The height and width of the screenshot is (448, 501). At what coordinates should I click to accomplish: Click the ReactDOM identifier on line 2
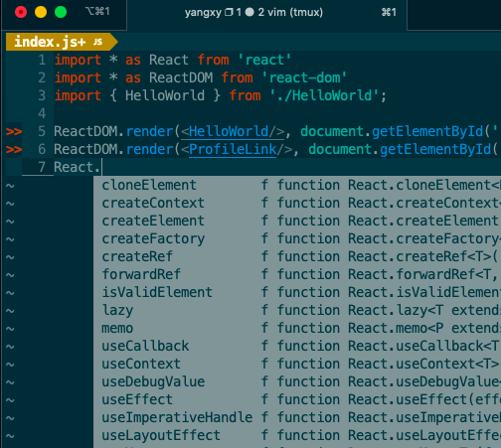click(181, 77)
